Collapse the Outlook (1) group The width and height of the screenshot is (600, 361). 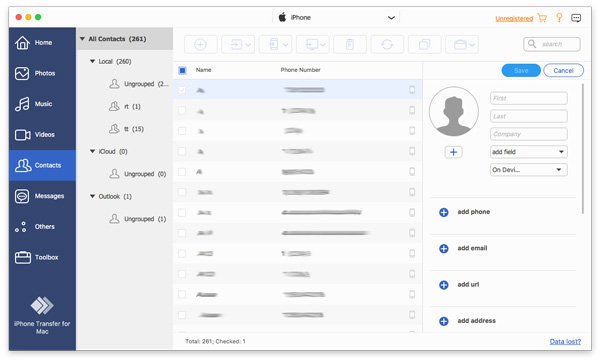pos(92,196)
